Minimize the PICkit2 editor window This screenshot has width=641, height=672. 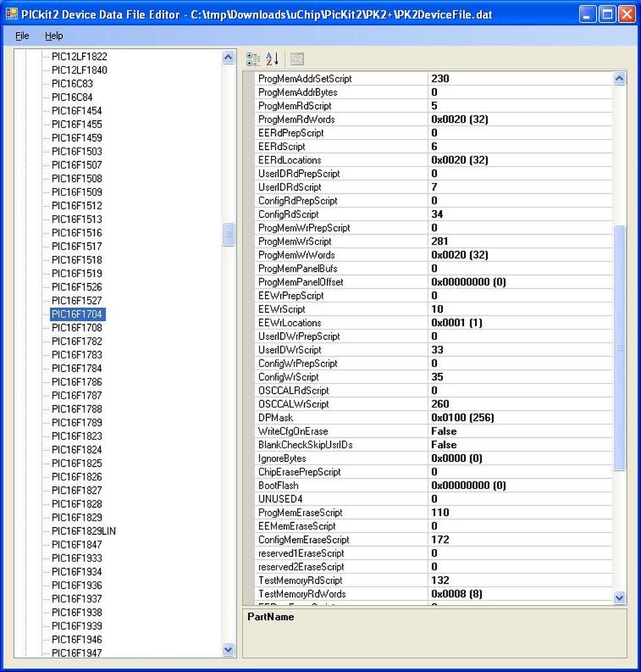point(587,14)
